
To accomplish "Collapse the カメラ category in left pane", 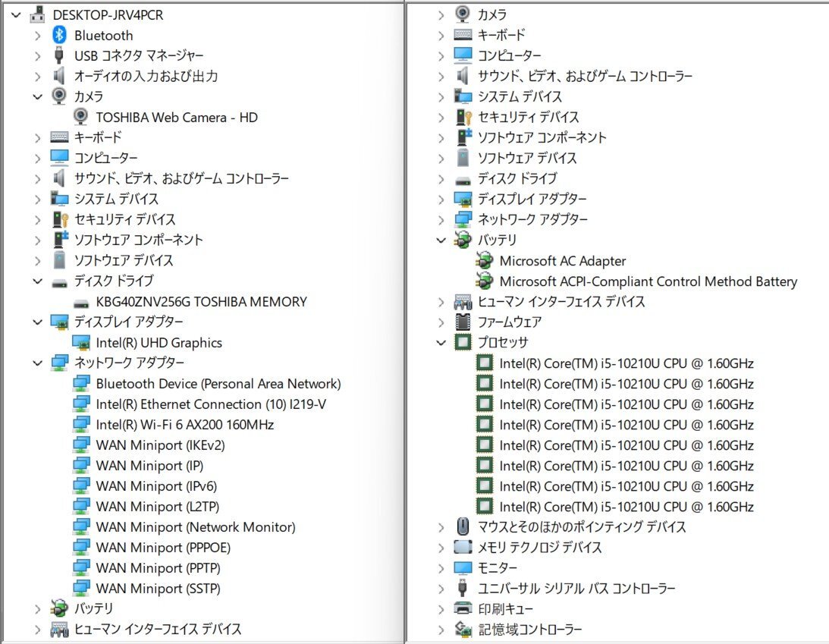I will click(37, 97).
